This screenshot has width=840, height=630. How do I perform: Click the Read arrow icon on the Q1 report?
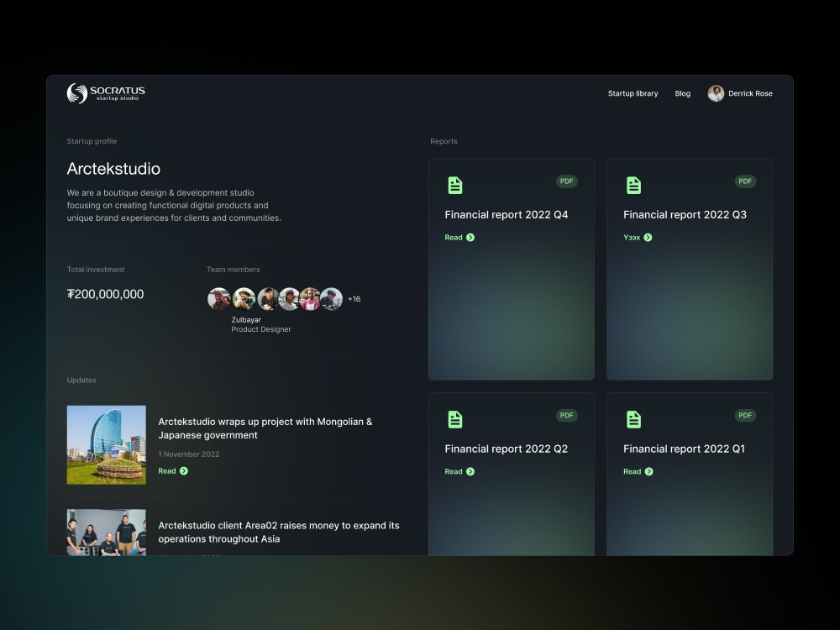649,471
